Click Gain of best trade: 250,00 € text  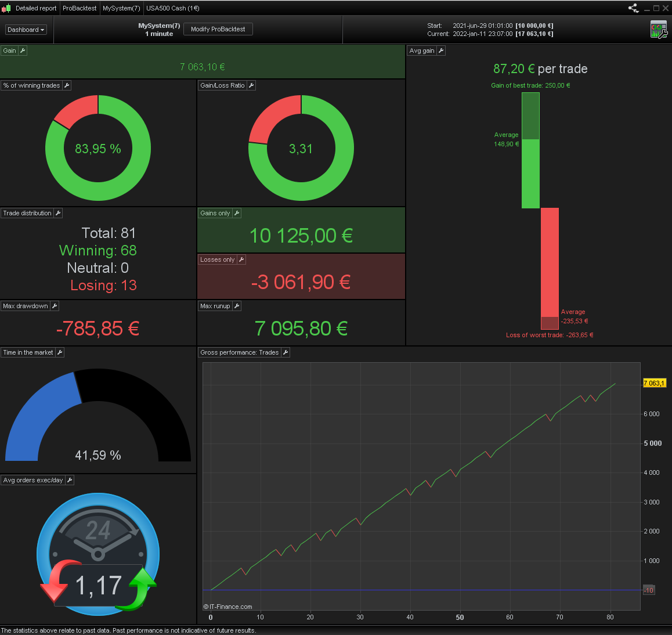point(530,85)
